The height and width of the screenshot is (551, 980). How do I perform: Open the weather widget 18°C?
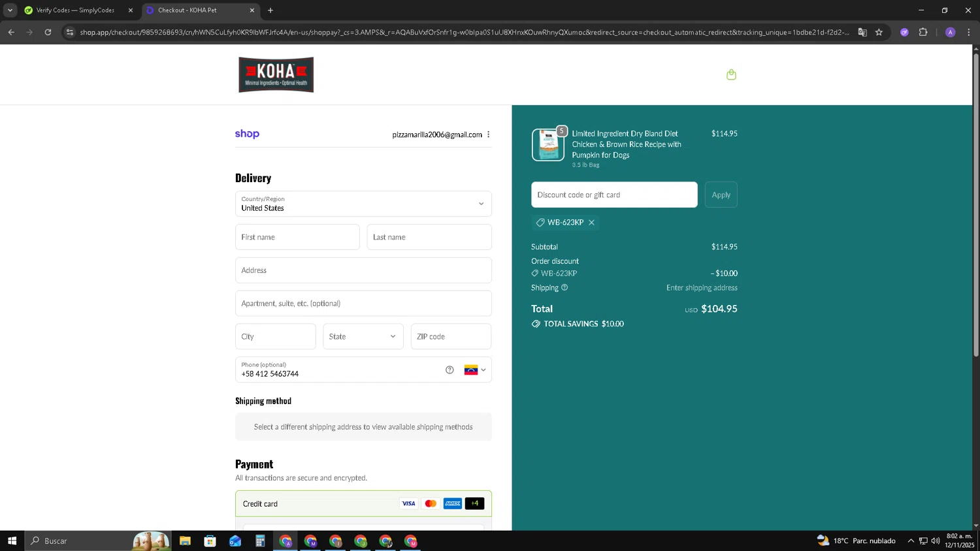856,541
